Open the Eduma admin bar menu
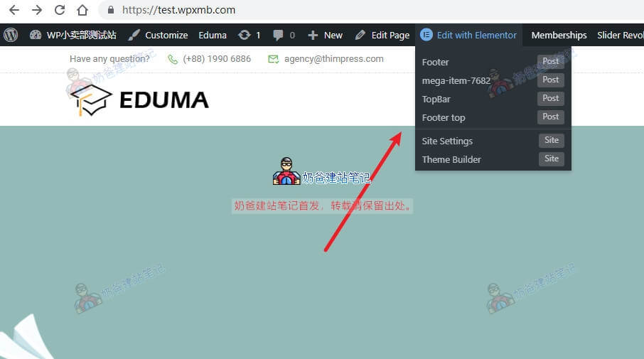Image resolution: width=644 pixels, height=359 pixels. point(213,35)
